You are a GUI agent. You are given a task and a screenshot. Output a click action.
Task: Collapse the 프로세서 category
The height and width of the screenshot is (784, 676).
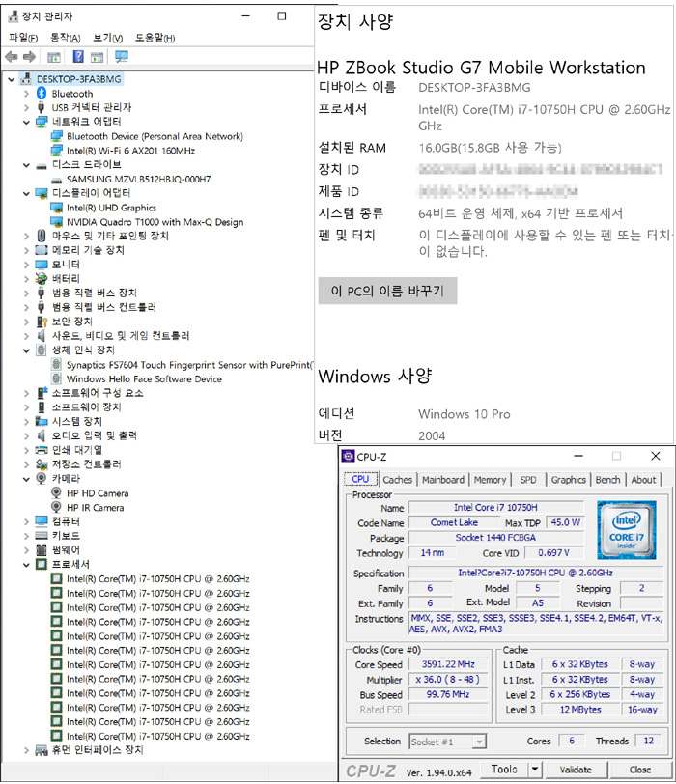coord(26,565)
